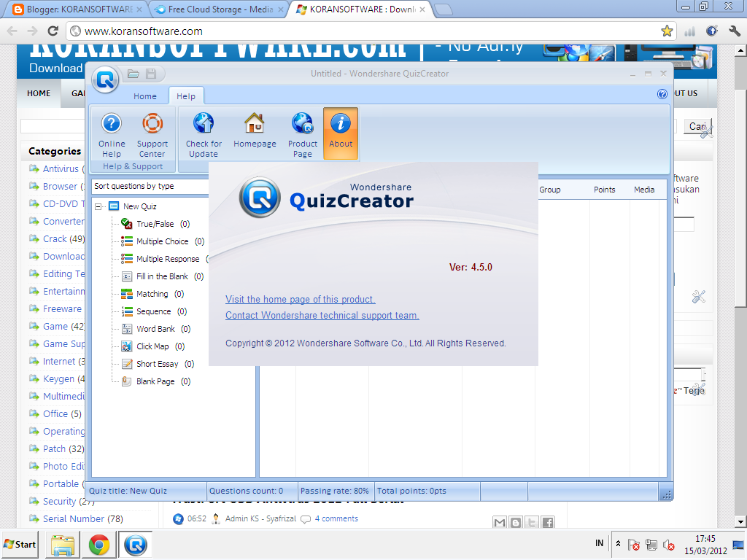Select Multiple Choice in question tree
Screen dimensions: 747x560
click(x=163, y=241)
